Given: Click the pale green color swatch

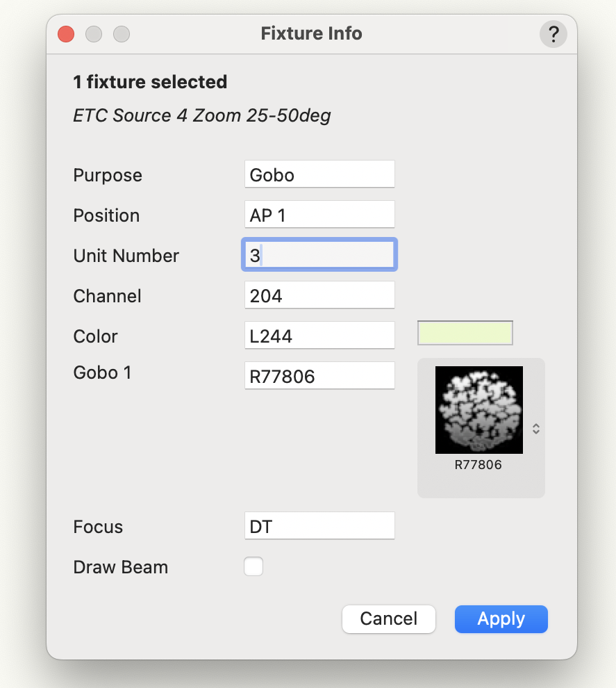Looking at the screenshot, I should 465,334.
